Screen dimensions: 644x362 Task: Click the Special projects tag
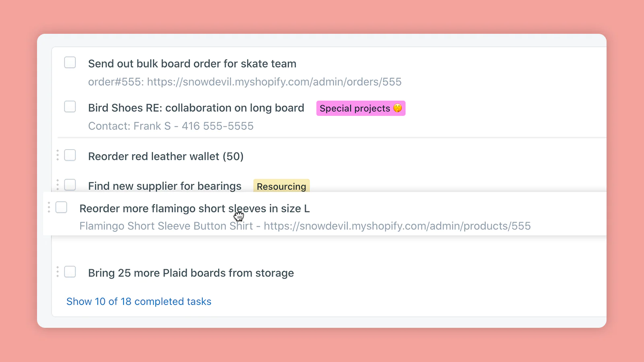tap(361, 108)
